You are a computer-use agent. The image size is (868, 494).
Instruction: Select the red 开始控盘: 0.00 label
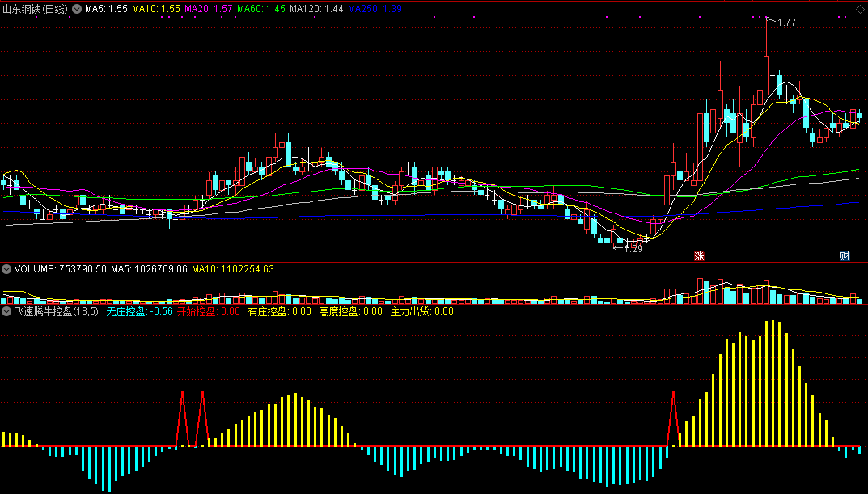pos(209,311)
